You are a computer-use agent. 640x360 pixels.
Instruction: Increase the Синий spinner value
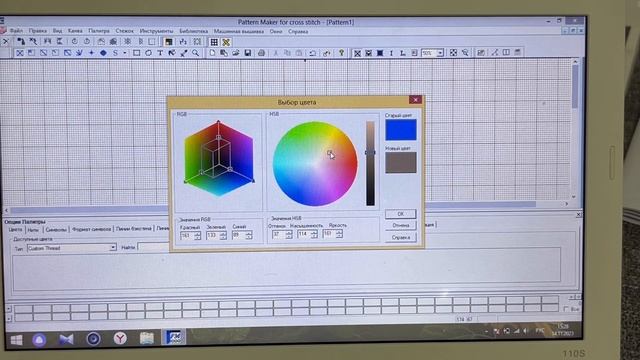coord(249,233)
